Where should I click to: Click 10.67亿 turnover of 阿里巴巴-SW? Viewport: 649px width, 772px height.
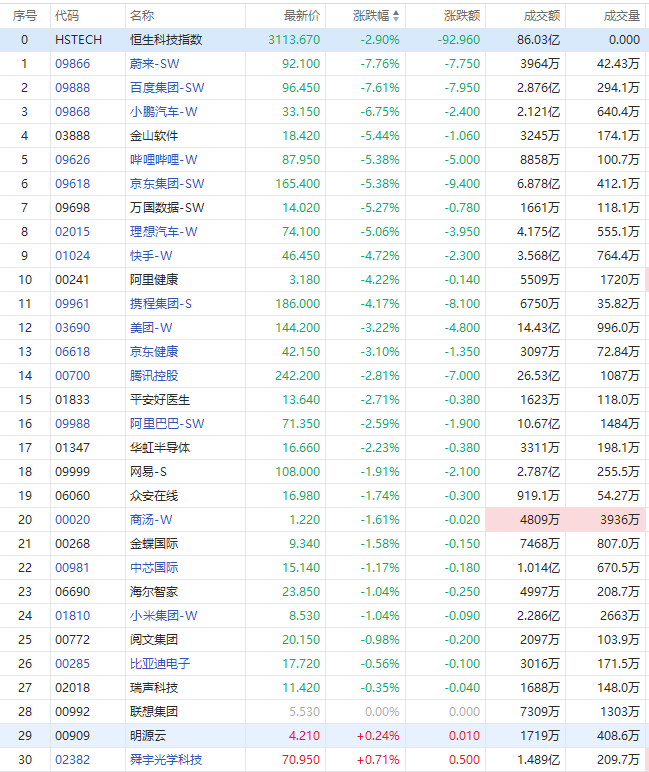539,423
